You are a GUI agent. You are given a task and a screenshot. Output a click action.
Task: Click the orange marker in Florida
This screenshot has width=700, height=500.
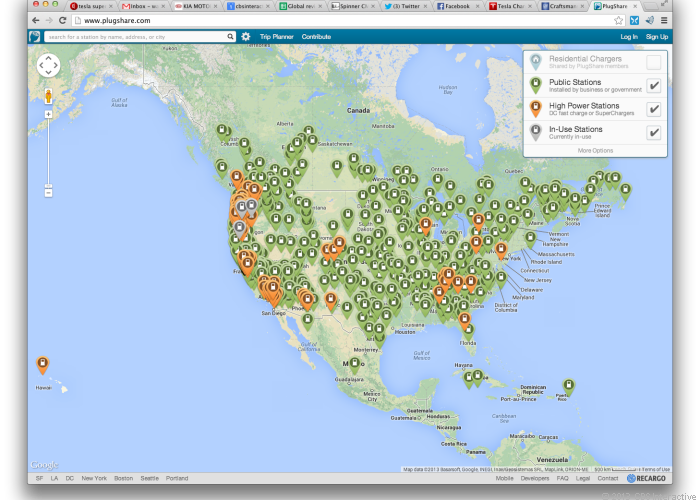465,320
